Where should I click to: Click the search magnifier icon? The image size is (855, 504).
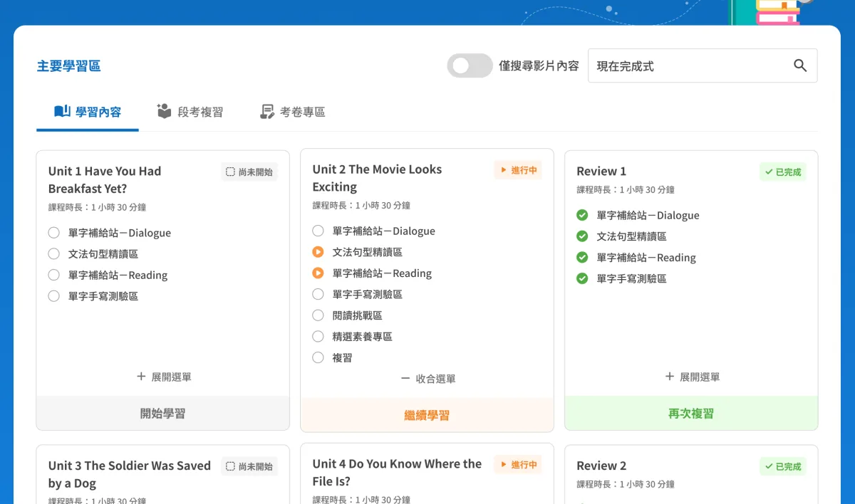[800, 65]
